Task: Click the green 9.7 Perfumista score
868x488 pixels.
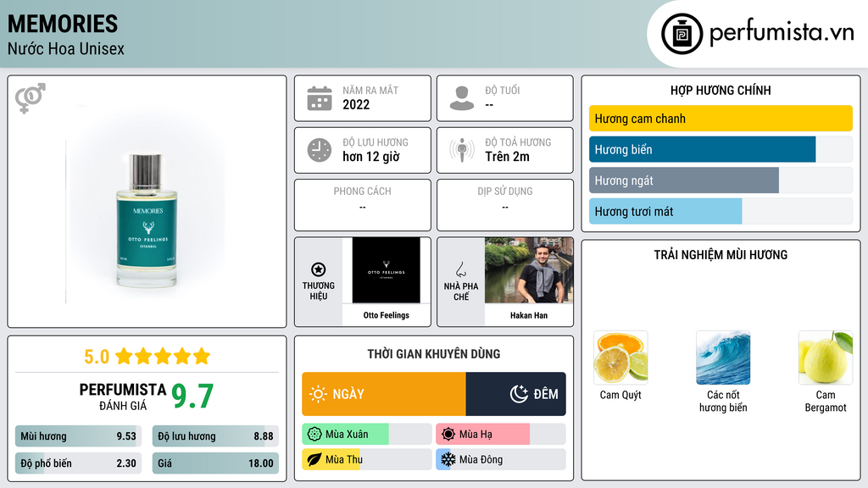Action: (x=192, y=396)
